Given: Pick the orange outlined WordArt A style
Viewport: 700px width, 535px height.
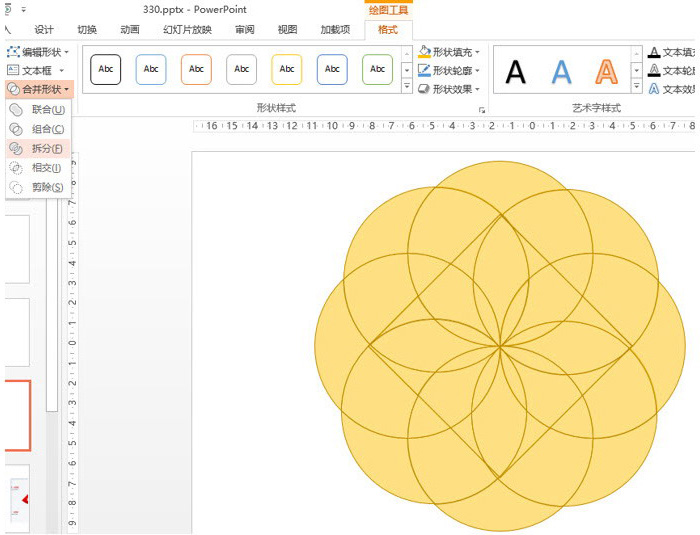Looking at the screenshot, I should click(606, 71).
